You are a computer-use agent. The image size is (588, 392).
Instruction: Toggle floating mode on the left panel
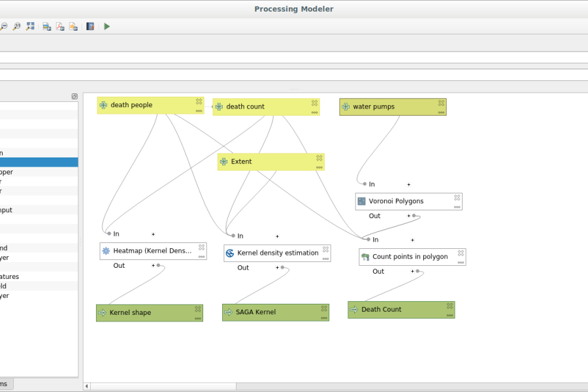[74, 95]
